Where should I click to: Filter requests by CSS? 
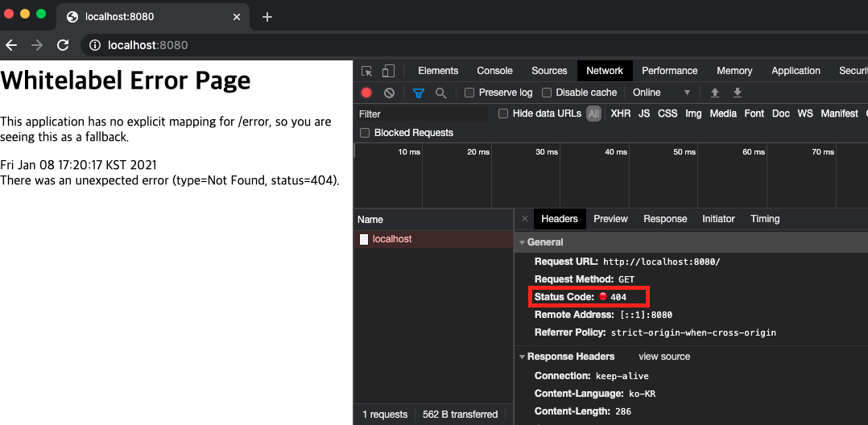(x=667, y=113)
